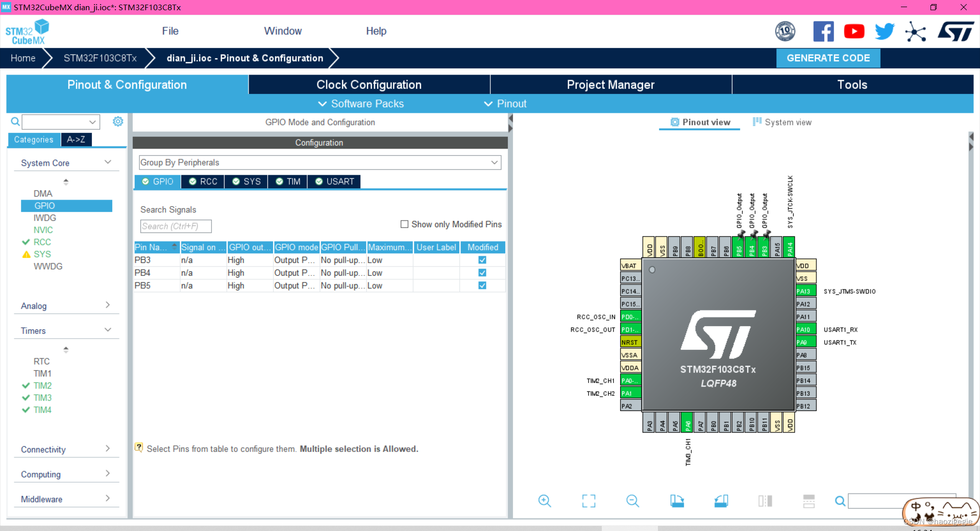Select SYS in System Core list
This screenshot has width=980, height=531.
pos(42,254)
